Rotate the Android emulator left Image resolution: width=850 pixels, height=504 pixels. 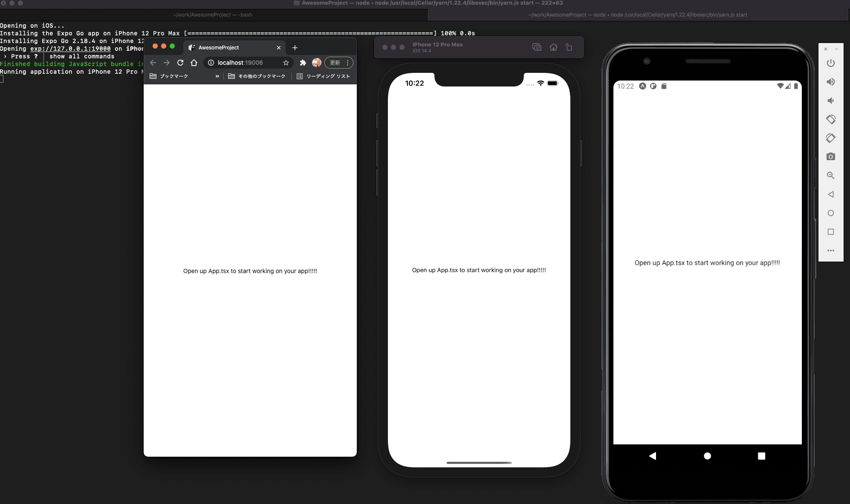830,119
